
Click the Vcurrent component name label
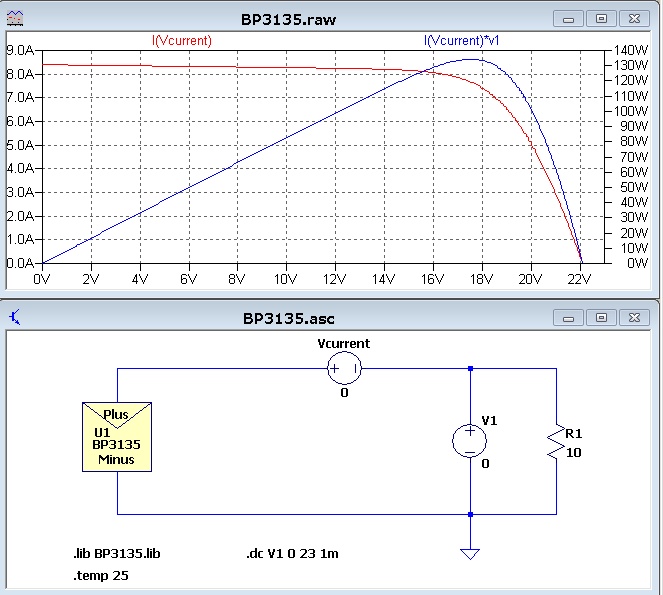point(343,343)
